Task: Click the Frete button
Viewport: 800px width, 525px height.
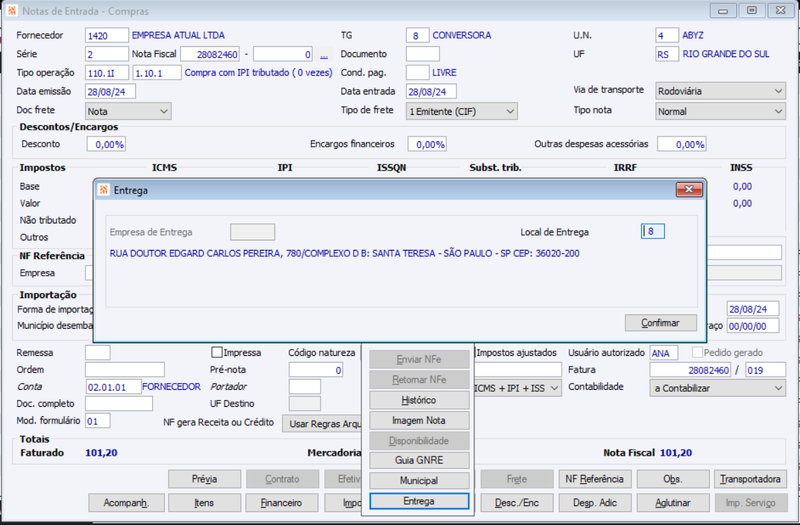Action: pos(517,479)
